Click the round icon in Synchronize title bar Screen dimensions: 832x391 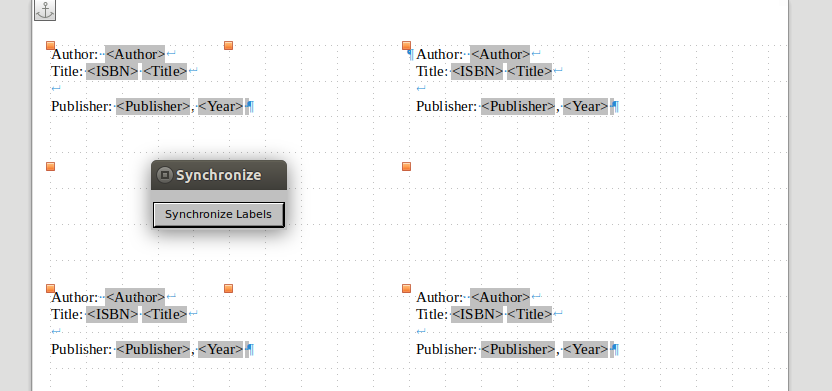coord(165,175)
